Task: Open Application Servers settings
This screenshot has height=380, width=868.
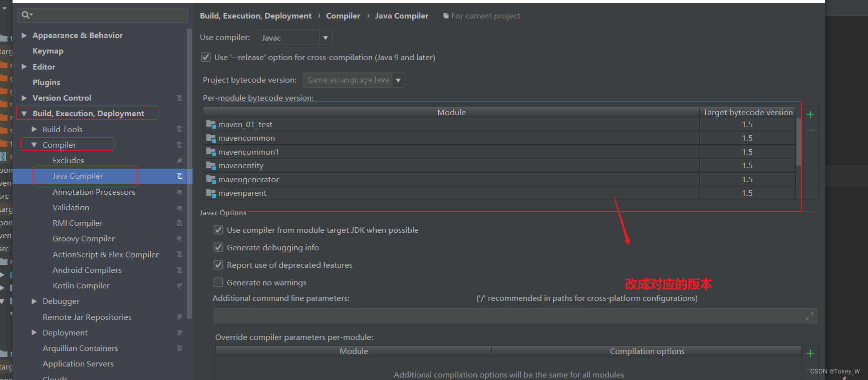Action: [78, 364]
